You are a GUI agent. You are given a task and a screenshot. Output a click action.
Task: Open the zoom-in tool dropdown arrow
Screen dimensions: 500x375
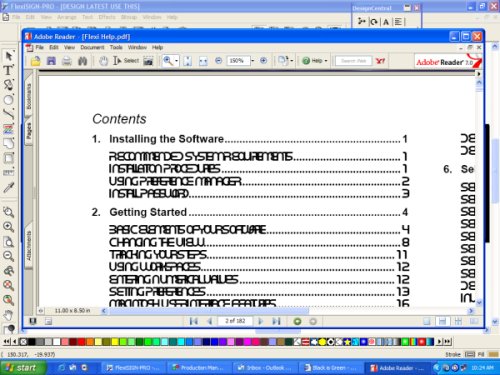pyautogui.click(x=176, y=61)
